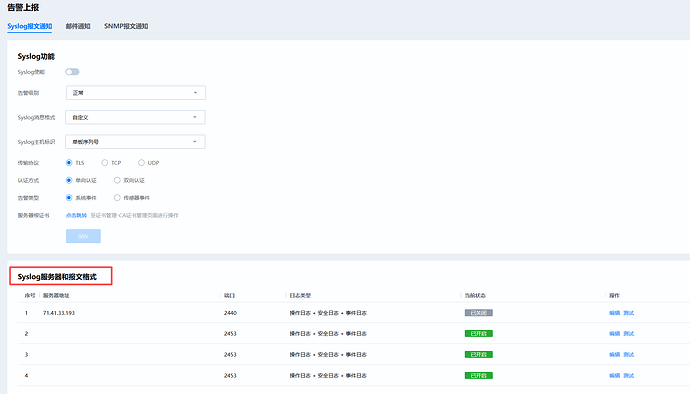Click 编辑 for server row 3
Image resolution: width=690 pixels, height=394 pixels.
[614, 355]
